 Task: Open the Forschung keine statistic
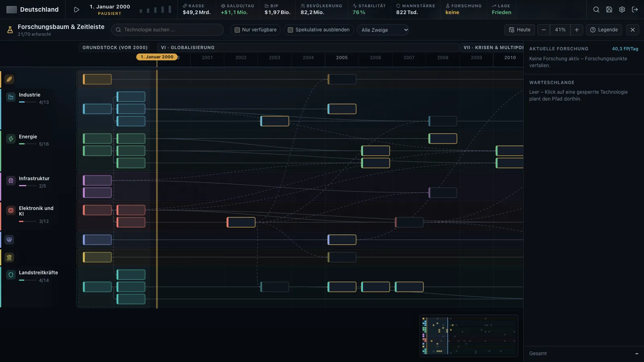coord(463,9)
